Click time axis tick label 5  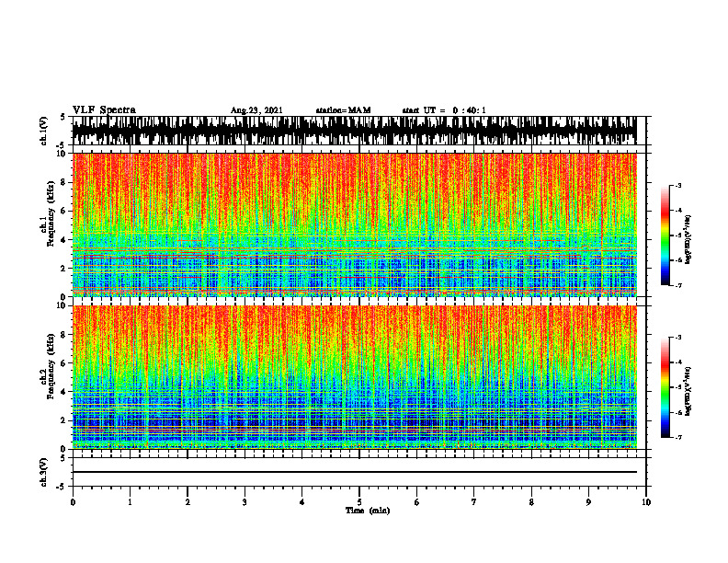click(x=359, y=502)
